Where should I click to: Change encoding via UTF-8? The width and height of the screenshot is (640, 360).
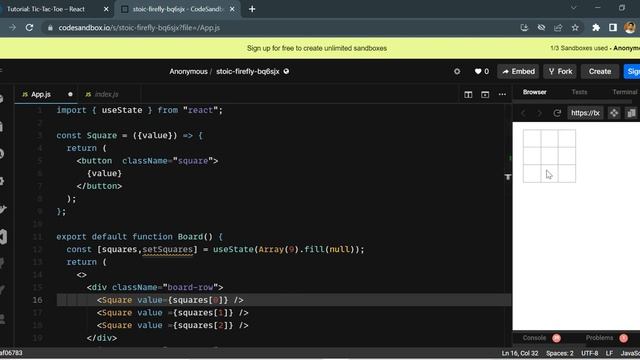(589, 353)
